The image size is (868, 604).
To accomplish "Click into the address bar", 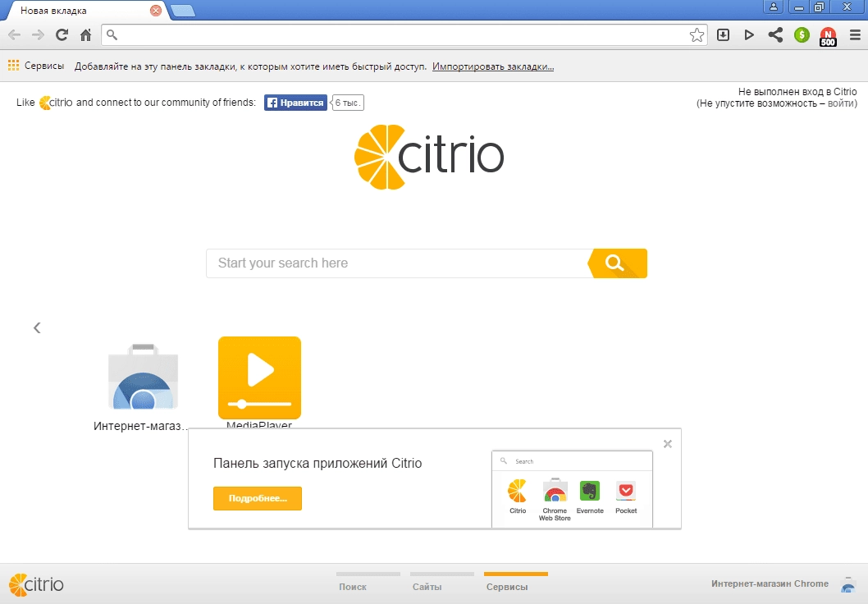I will click(404, 35).
